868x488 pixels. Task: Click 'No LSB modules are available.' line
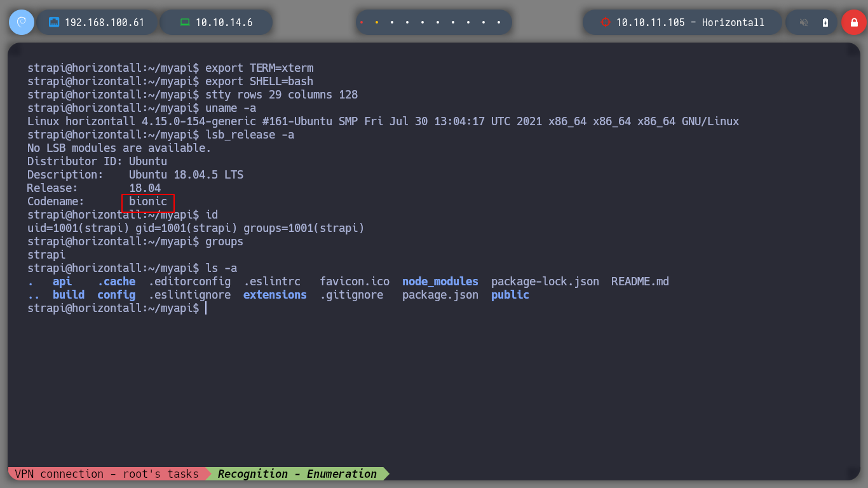point(119,148)
